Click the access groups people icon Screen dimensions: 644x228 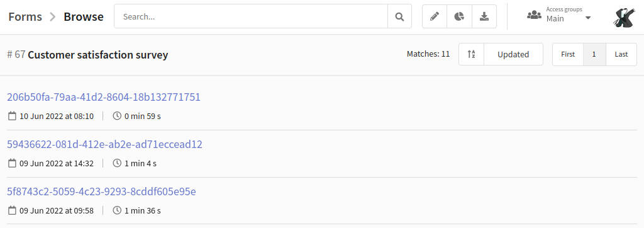[534, 15]
